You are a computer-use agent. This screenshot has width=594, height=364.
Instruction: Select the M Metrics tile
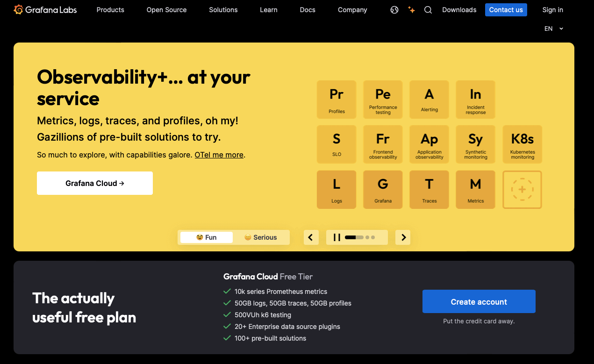[x=475, y=189]
